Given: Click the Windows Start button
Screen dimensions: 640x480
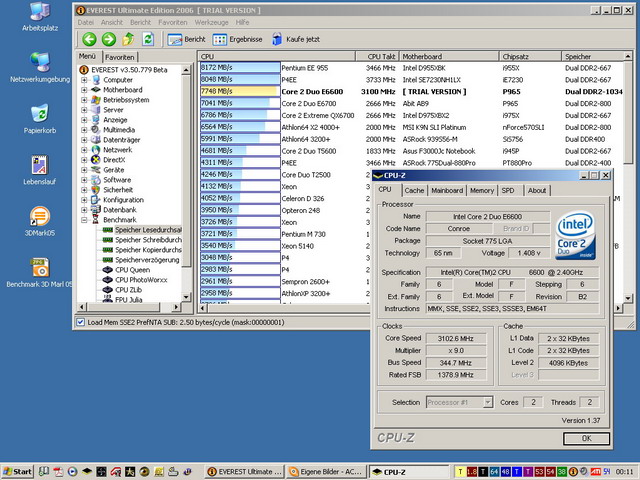Looking at the screenshot, I should [17, 471].
